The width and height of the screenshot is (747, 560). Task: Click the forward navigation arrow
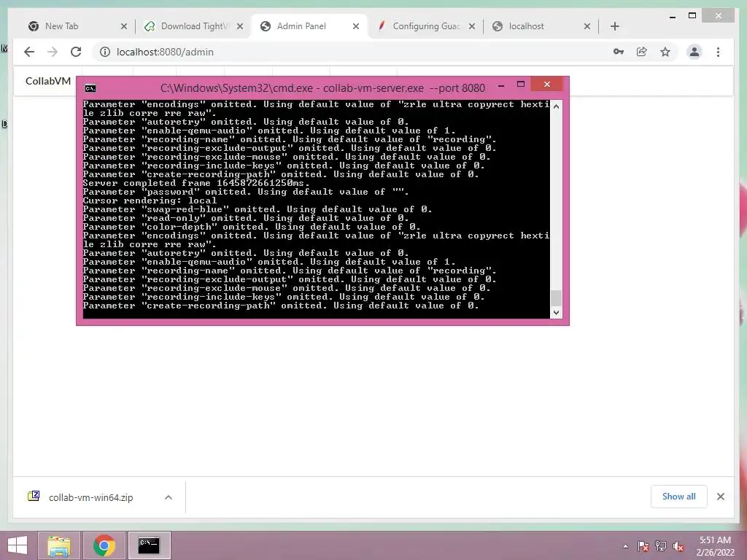pyautogui.click(x=53, y=52)
